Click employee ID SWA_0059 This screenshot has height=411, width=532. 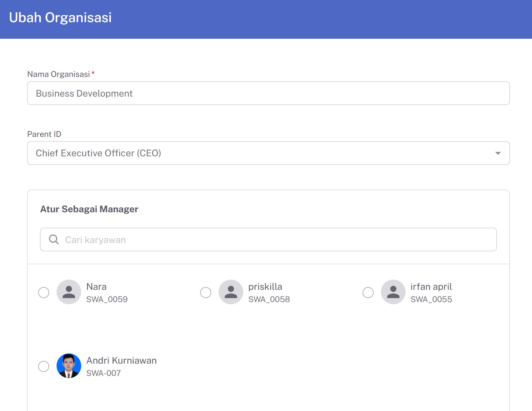coord(107,299)
